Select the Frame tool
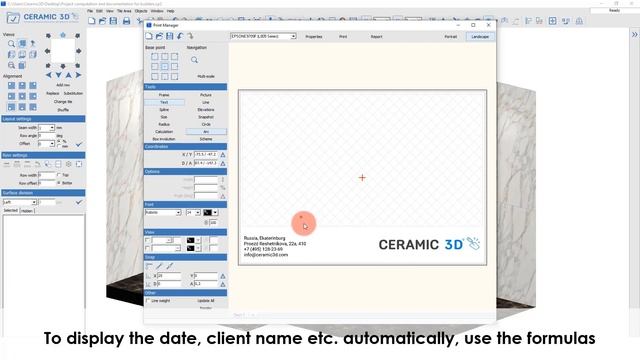 click(164, 95)
